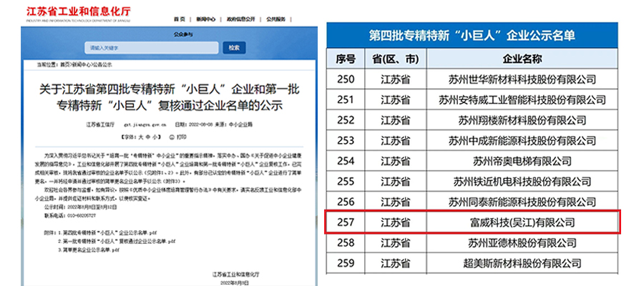Viewport: 644px width, 286px height.
Task: Click the 检索 search button
Action: click(x=234, y=48)
